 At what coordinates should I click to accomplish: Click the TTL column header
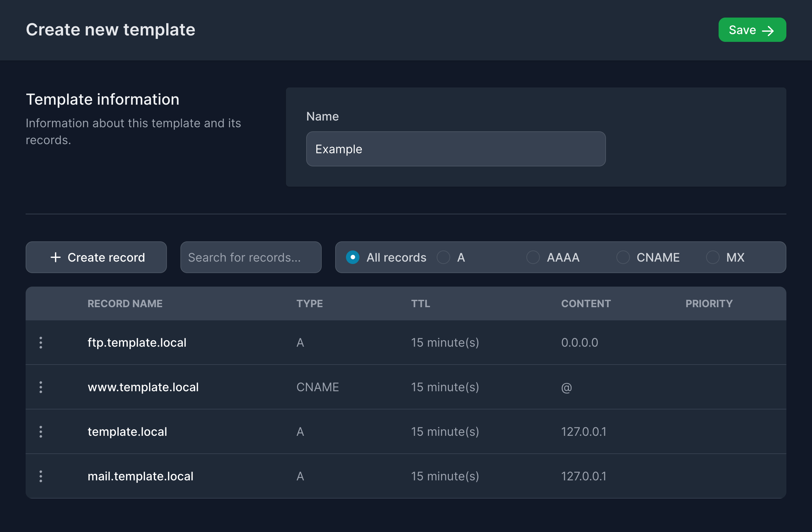click(420, 303)
